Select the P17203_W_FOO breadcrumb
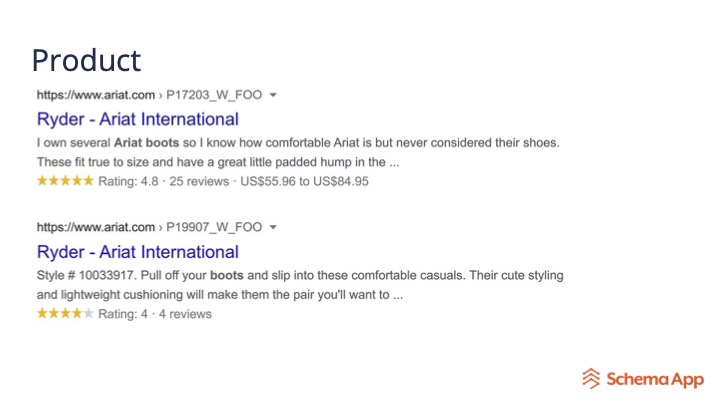Viewport: 720px width, 405px height. (x=214, y=95)
